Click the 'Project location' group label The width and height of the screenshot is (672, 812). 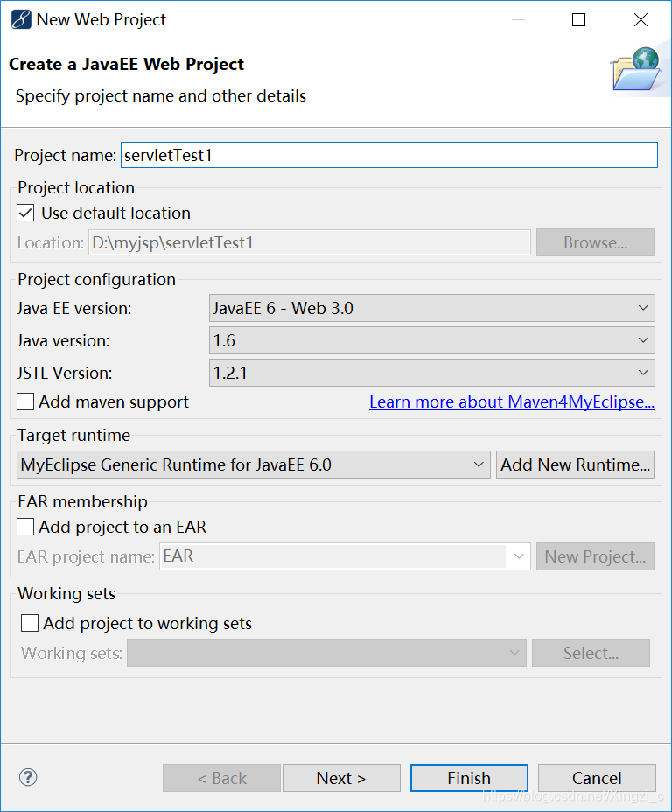pyautogui.click(x=76, y=187)
